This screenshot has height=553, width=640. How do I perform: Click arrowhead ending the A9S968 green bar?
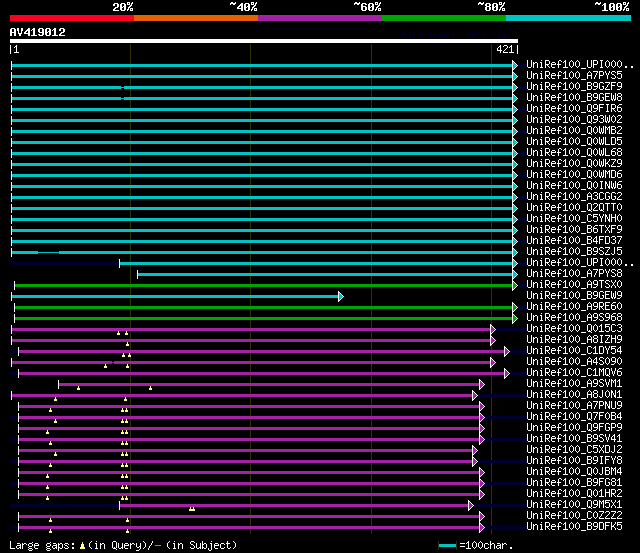click(x=515, y=319)
